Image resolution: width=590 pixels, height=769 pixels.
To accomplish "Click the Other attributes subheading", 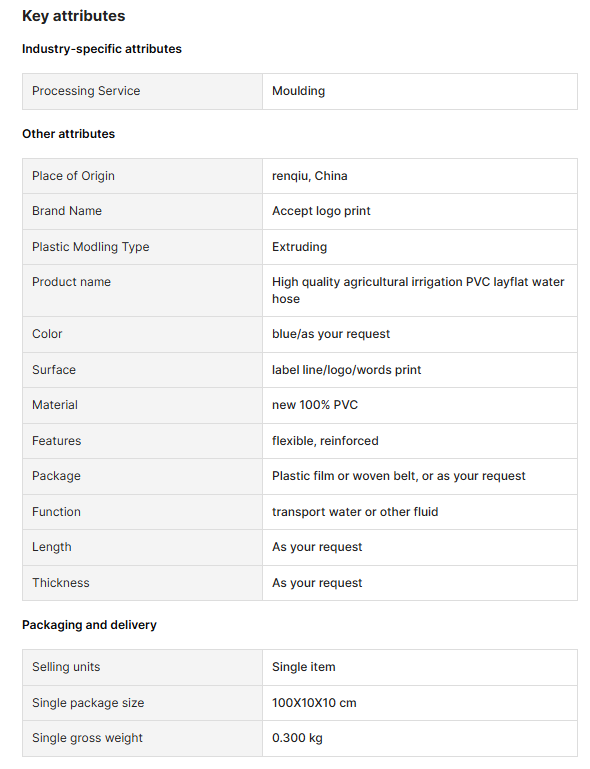I will click(68, 134).
